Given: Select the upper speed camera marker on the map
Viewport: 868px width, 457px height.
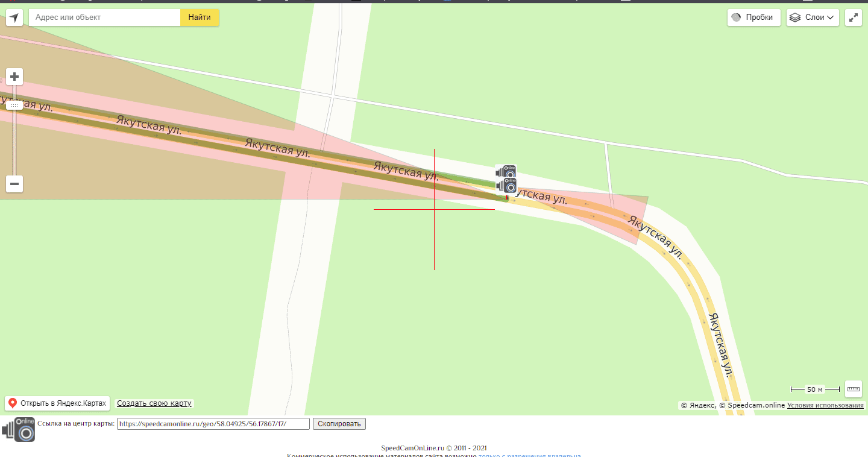Looking at the screenshot, I should click(506, 171).
